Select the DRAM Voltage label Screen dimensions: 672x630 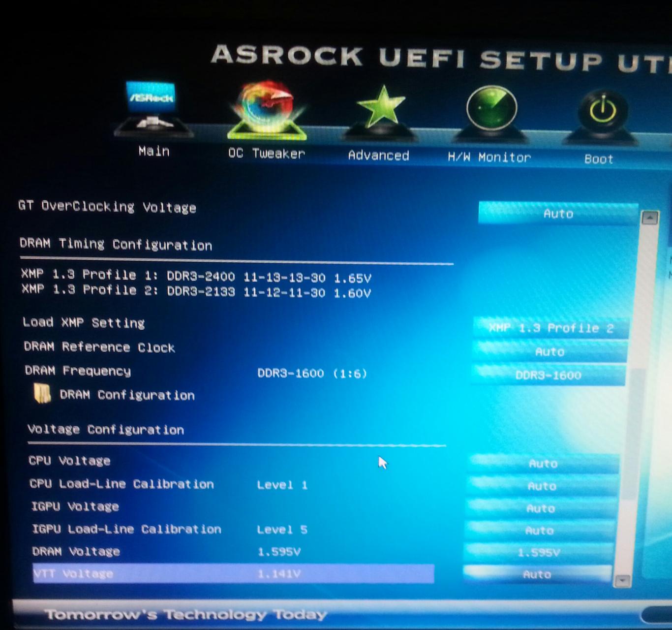(76, 552)
